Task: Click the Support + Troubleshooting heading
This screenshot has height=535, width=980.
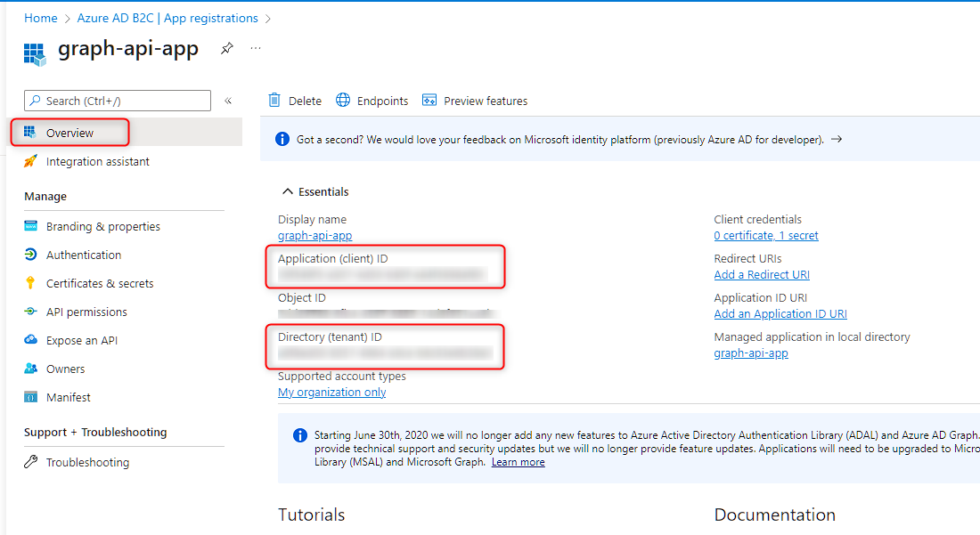Action: coord(95,433)
